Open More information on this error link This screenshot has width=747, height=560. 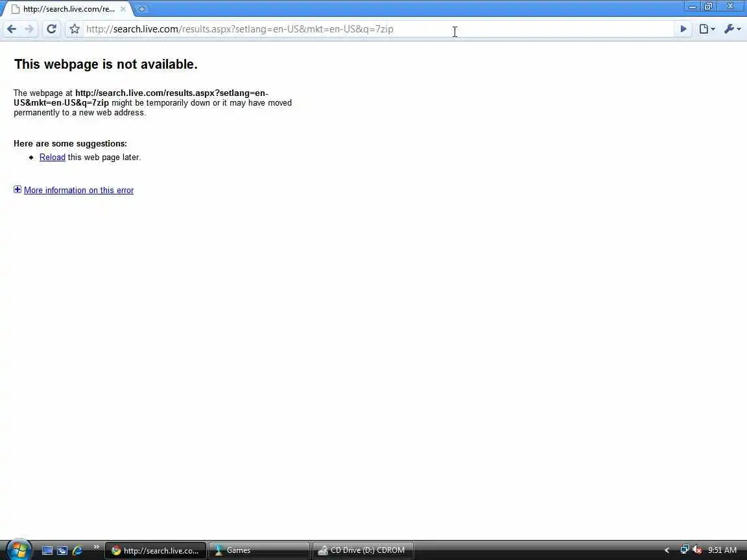78,190
